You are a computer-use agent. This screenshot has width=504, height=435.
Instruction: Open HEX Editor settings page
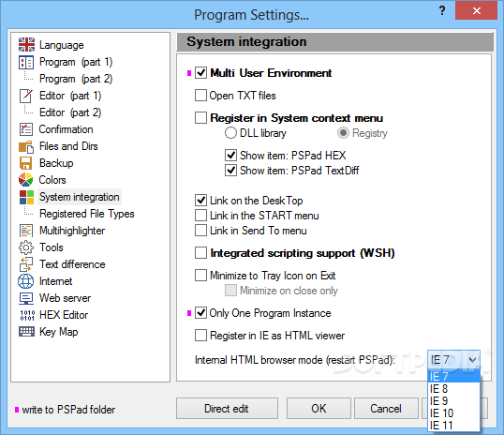point(64,315)
